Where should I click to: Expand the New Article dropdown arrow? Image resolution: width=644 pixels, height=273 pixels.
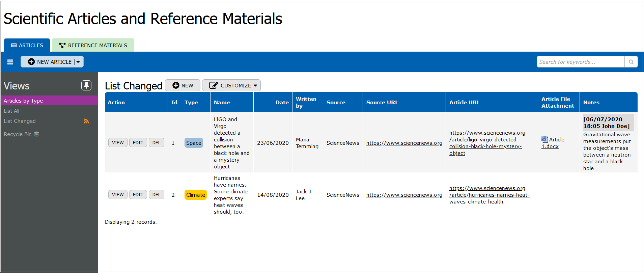tap(78, 62)
